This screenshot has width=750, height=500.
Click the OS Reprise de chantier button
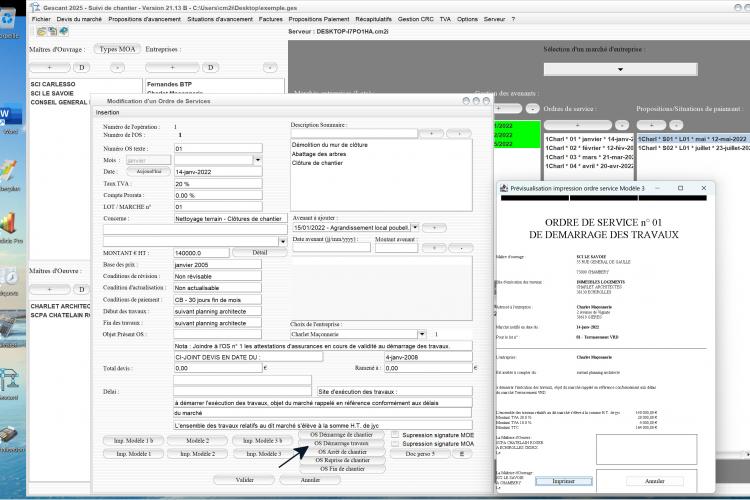pyautogui.click(x=342, y=460)
